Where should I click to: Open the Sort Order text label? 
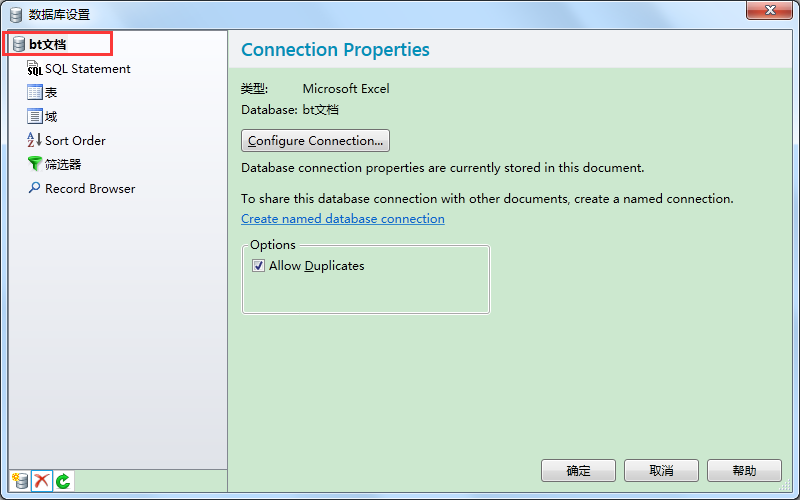(x=75, y=141)
